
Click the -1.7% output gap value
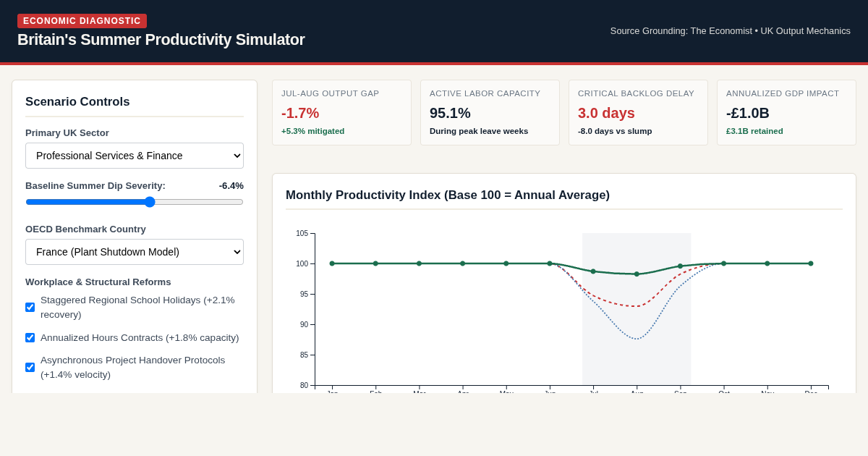coord(300,114)
